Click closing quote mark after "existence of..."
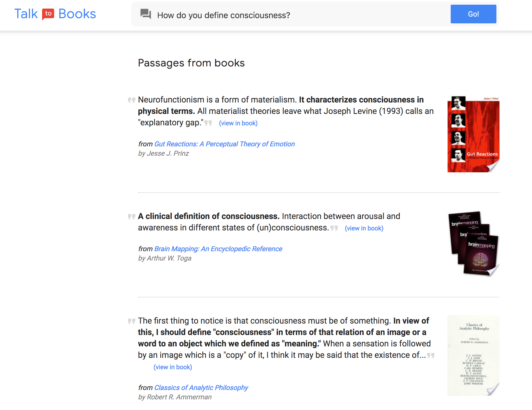This screenshot has height=410, width=532. click(x=431, y=356)
